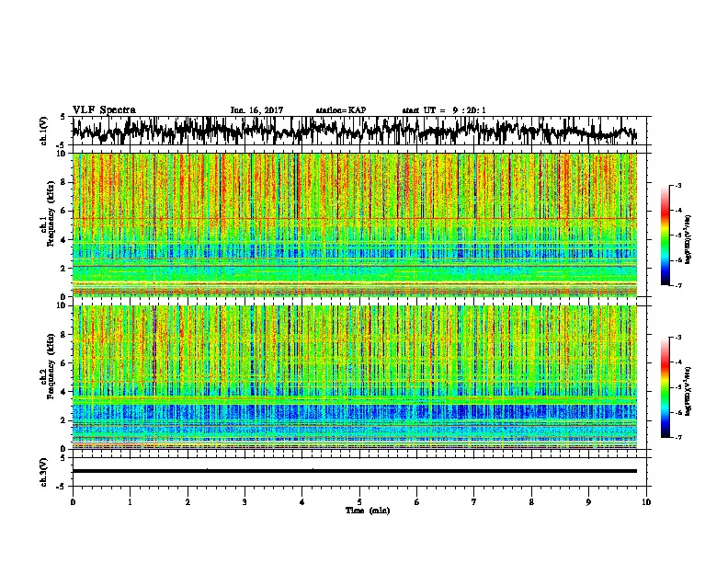Click time axis tick label "9"
This screenshot has width=728, height=563.
(588, 501)
